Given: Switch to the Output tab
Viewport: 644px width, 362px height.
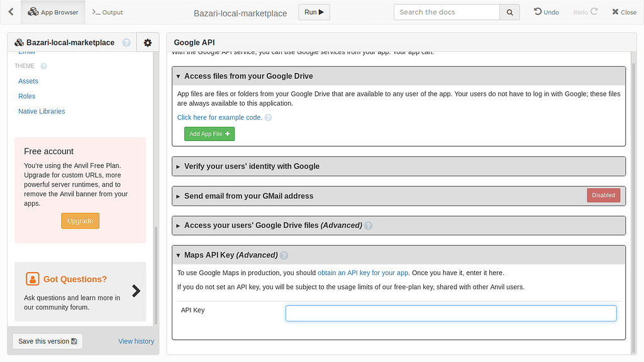Looking at the screenshot, I should [x=108, y=12].
